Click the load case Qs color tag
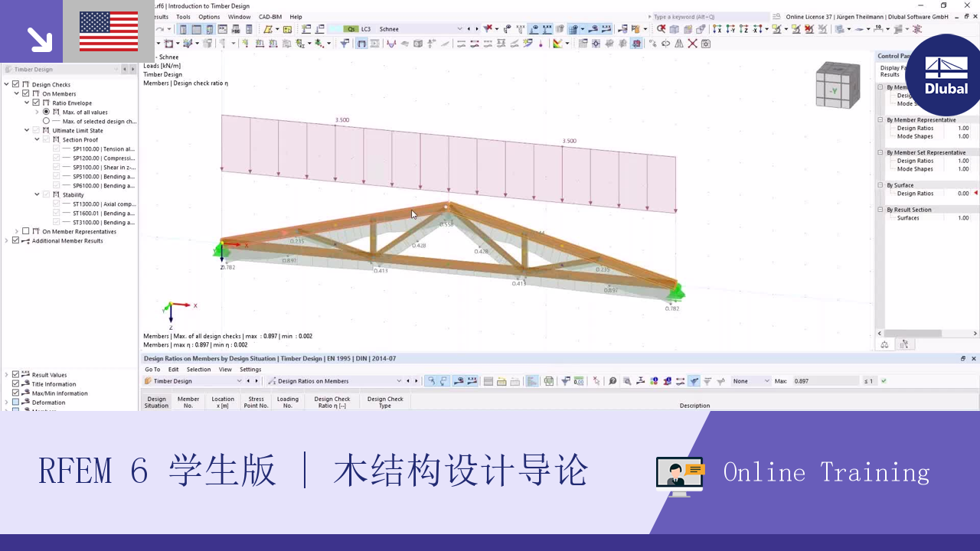Screen dimensions: 980x551 [351, 29]
